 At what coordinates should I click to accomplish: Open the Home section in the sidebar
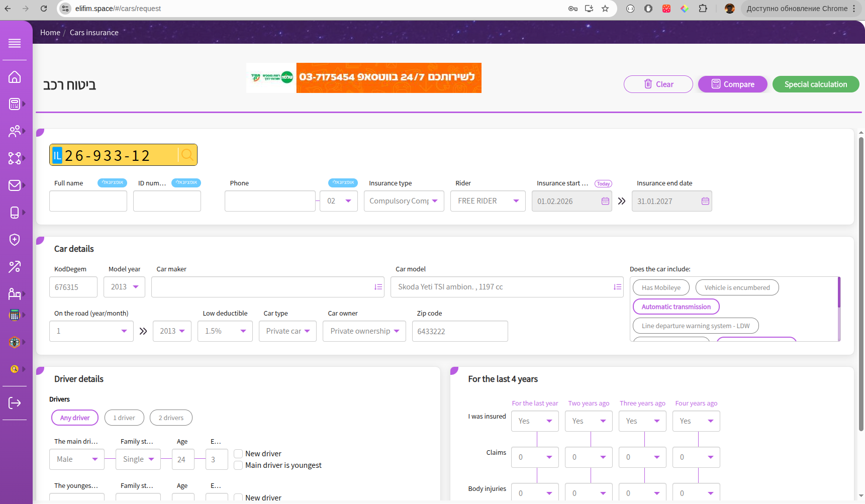[15, 77]
